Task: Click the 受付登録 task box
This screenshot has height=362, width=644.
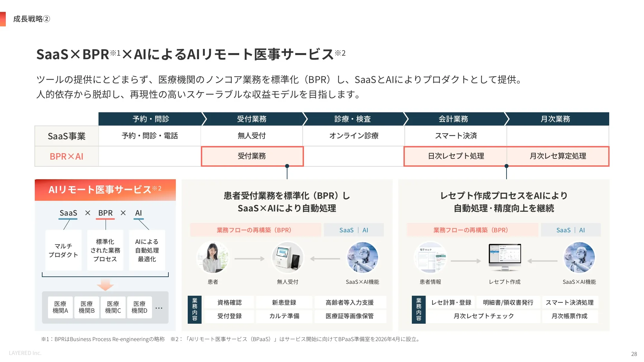Action: pos(229,316)
